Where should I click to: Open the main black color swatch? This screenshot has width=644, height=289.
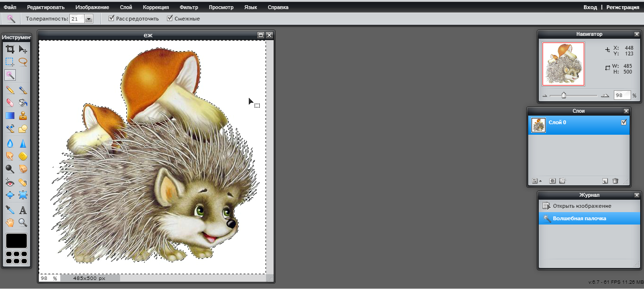pos(16,241)
